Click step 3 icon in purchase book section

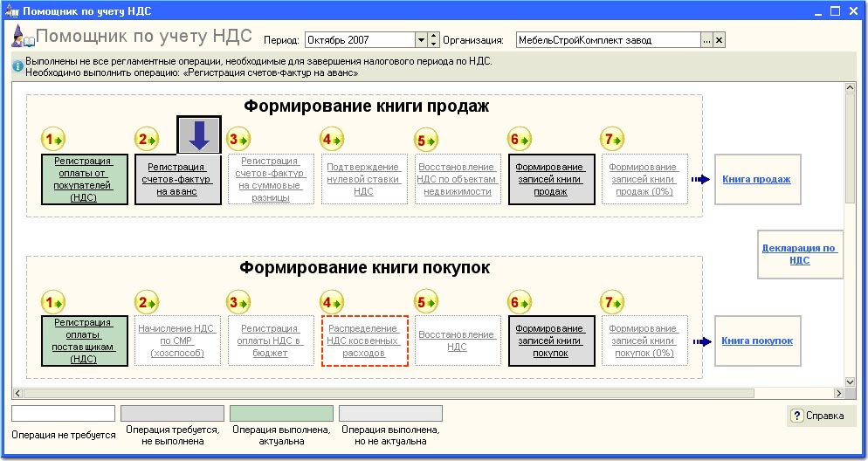click(x=238, y=303)
